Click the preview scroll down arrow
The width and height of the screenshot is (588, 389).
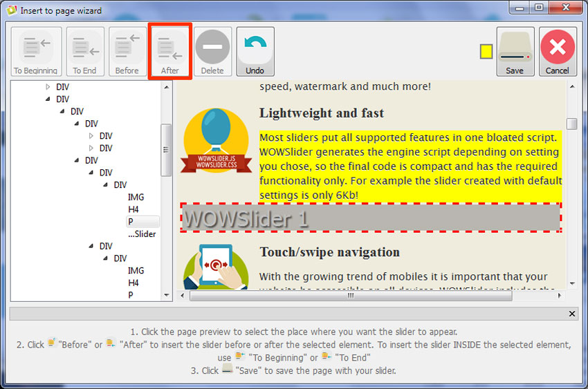(x=572, y=283)
